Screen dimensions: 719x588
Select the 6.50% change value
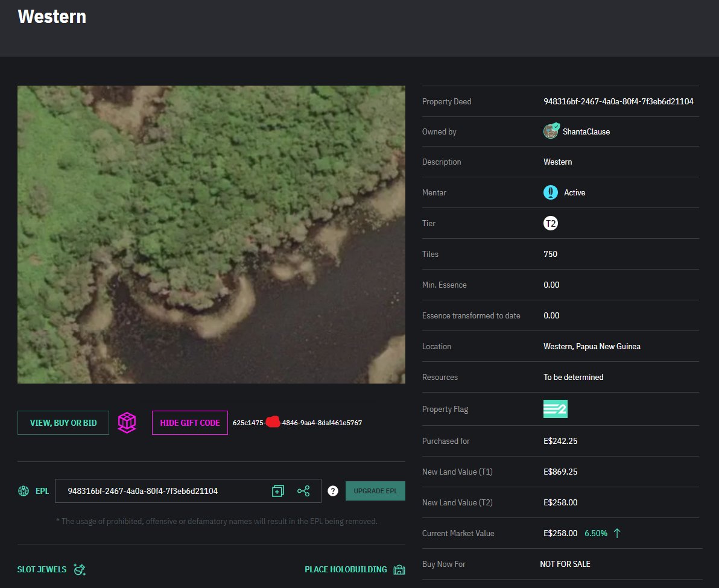[x=596, y=533]
